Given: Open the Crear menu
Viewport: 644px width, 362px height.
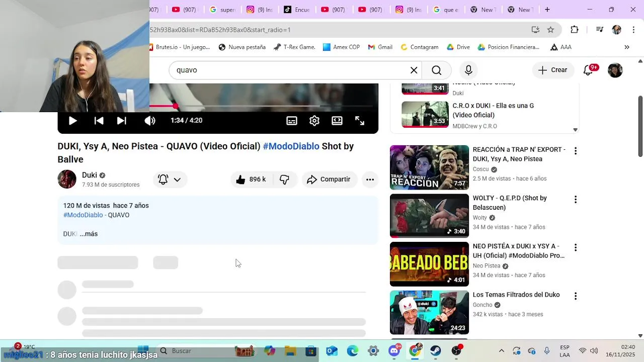Looking at the screenshot, I should pyautogui.click(x=552, y=70).
